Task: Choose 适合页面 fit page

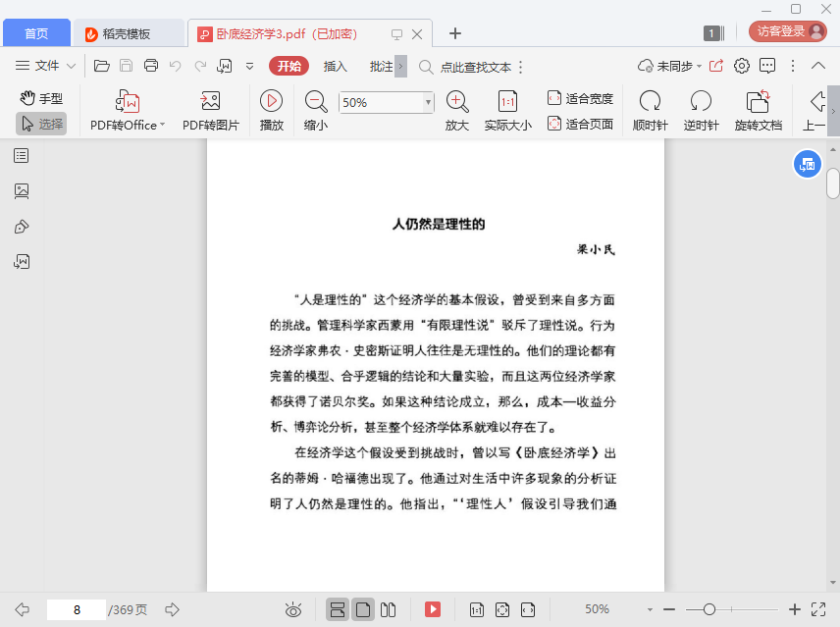Action: (x=580, y=124)
